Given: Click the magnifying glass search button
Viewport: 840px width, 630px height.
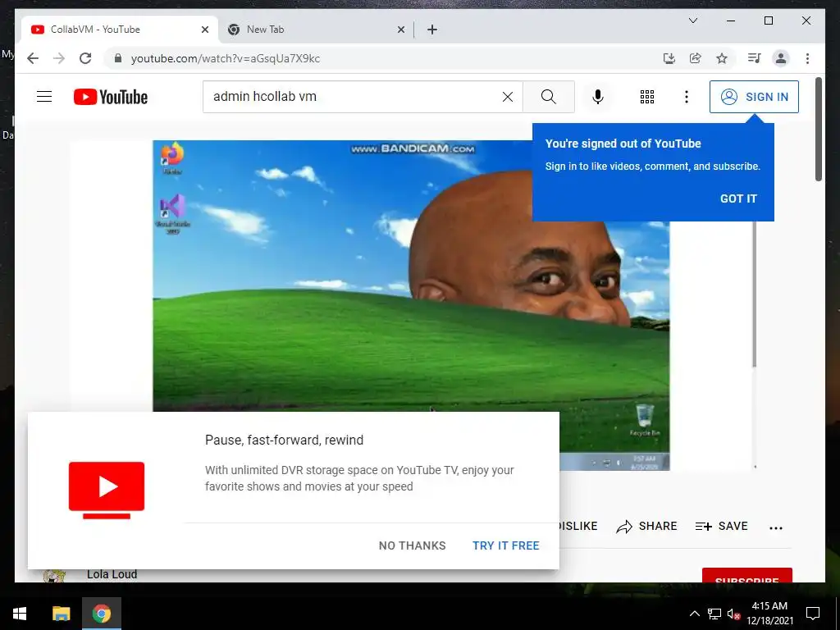Looking at the screenshot, I should pos(548,97).
